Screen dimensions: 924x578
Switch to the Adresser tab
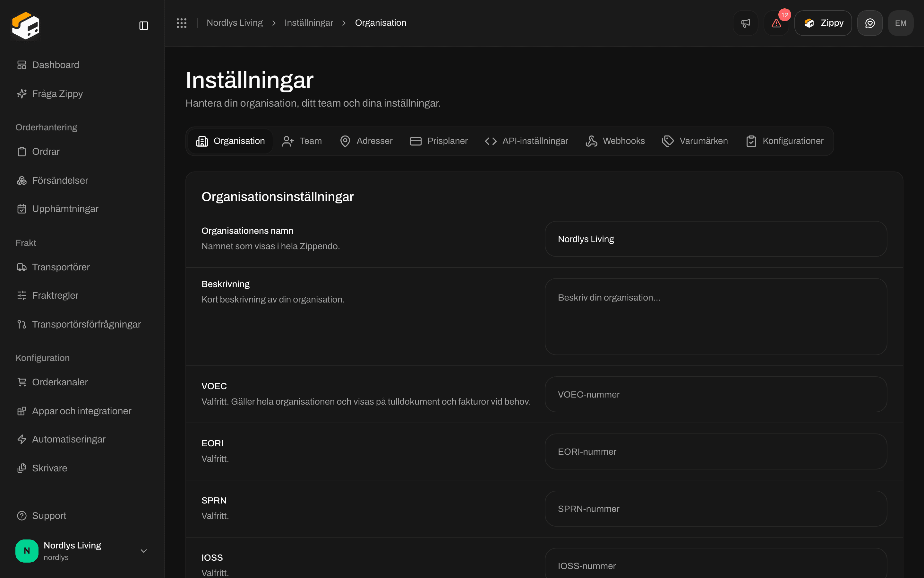click(366, 141)
